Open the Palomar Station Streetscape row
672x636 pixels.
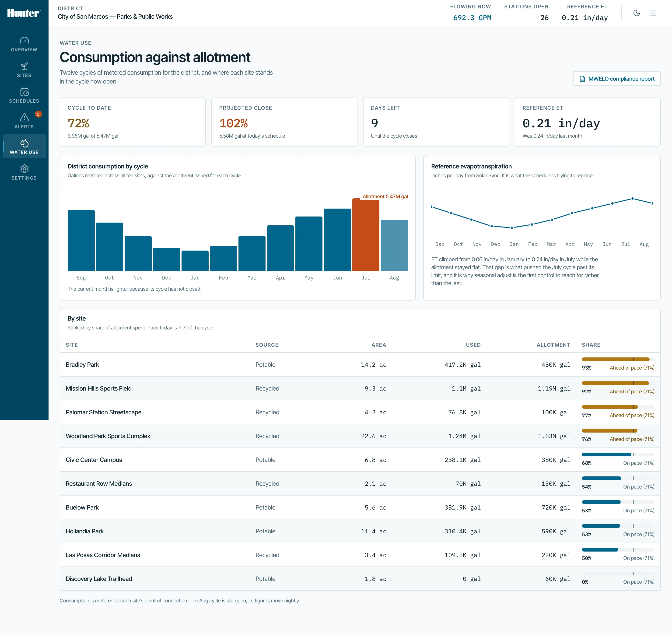point(360,412)
